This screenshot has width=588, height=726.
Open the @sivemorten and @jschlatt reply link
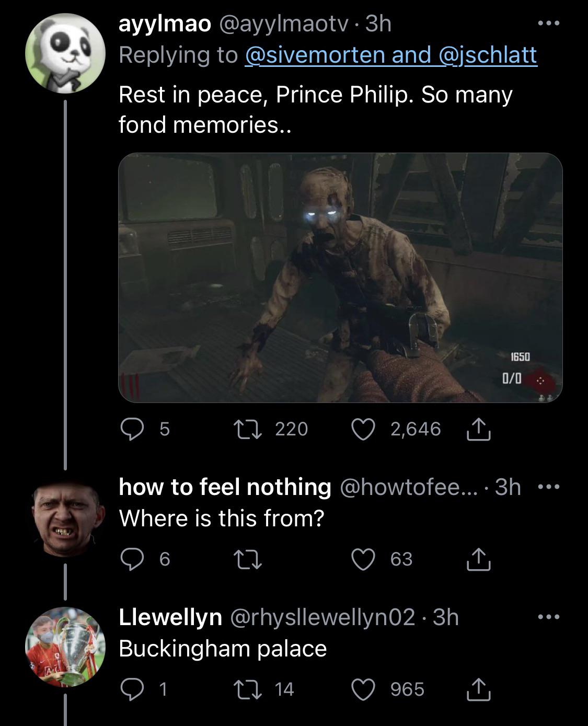point(390,55)
